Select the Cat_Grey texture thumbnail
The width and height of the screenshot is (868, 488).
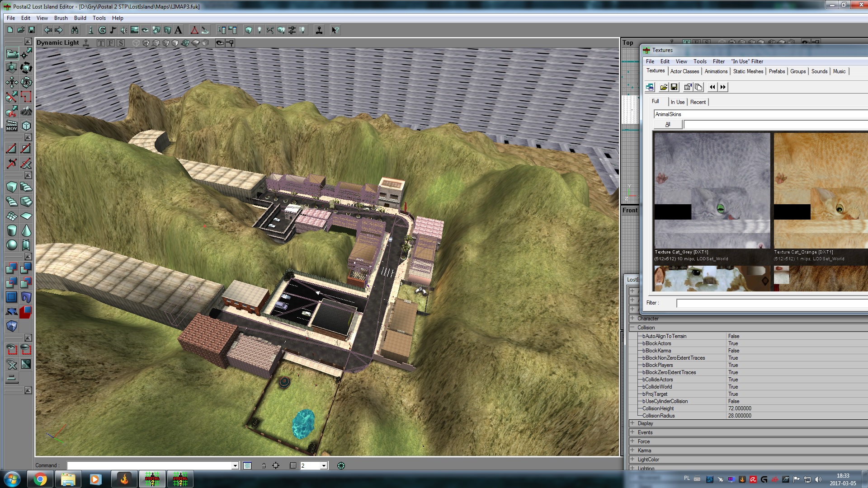click(x=712, y=190)
